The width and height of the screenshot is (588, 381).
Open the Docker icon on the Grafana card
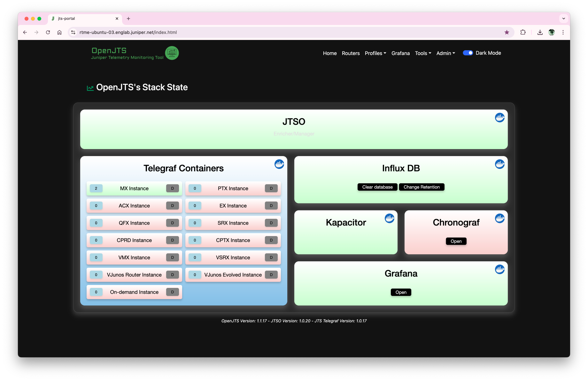point(499,269)
